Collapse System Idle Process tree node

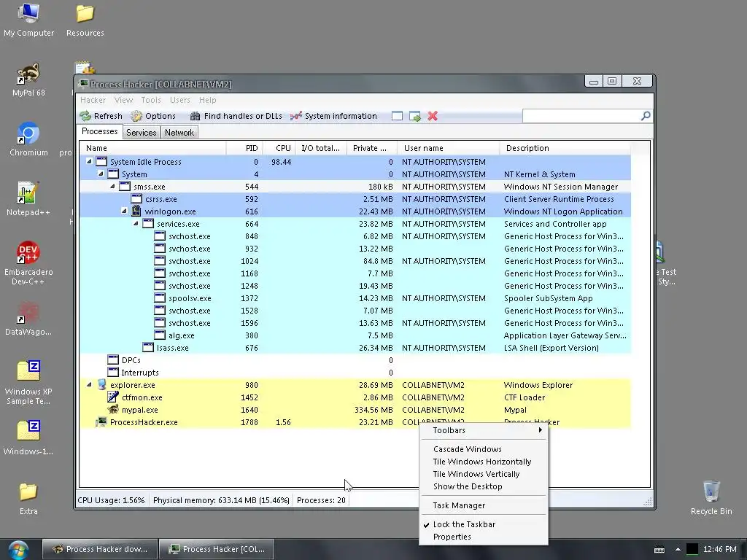89,161
